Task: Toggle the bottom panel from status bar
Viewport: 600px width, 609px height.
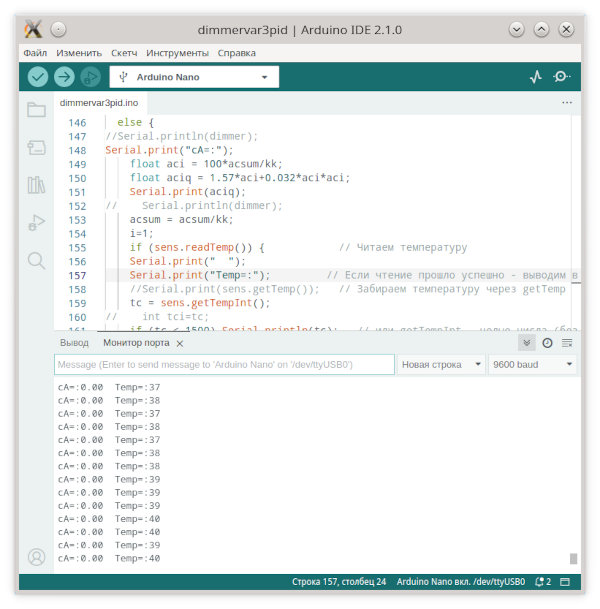Action: (565, 581)
